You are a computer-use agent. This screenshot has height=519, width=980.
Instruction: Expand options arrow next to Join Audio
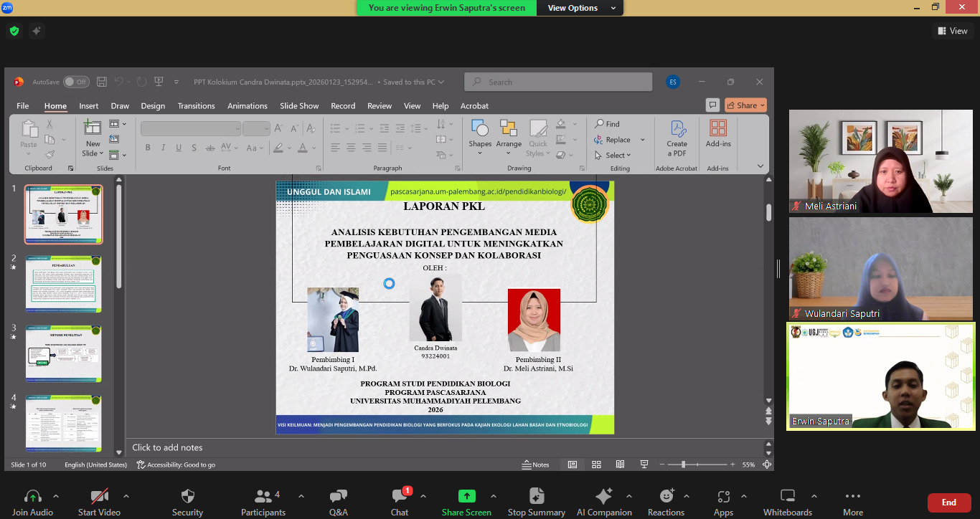[x=56, y=496]
